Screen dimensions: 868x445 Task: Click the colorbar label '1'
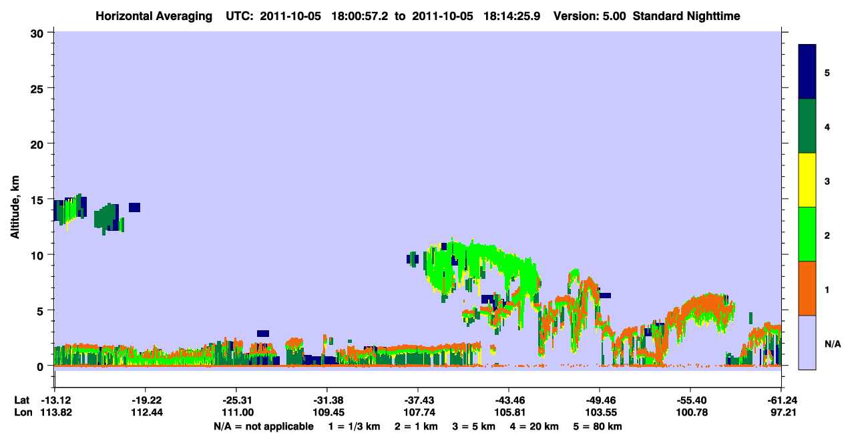pos(827,288)
